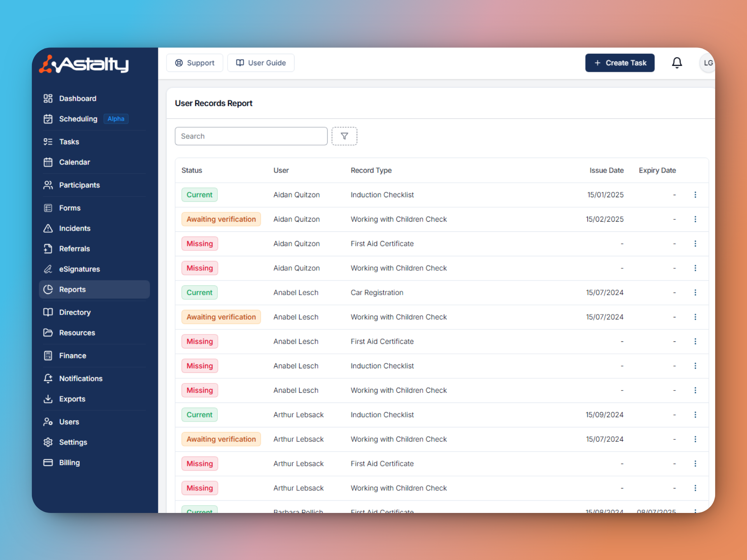The image size is (747, 560).
Task: Click the filter funnel icon
Action: [344, 136]
